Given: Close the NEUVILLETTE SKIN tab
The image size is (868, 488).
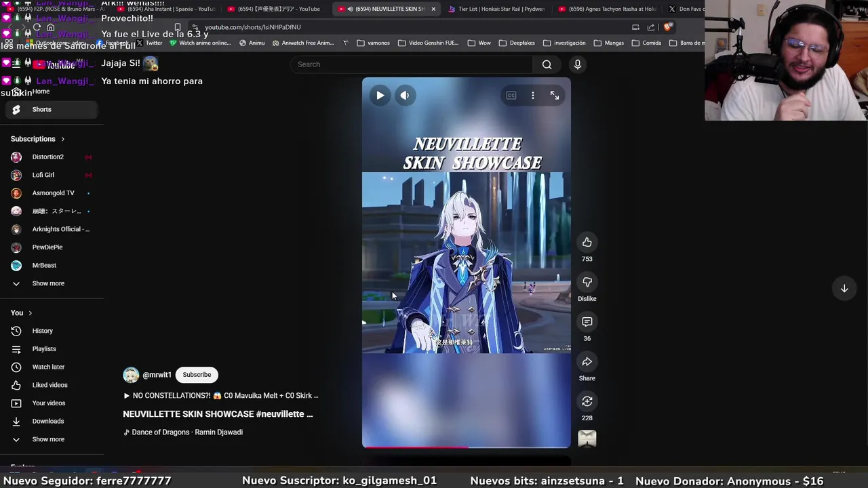Looking at the screenshot, I should 433,9.
